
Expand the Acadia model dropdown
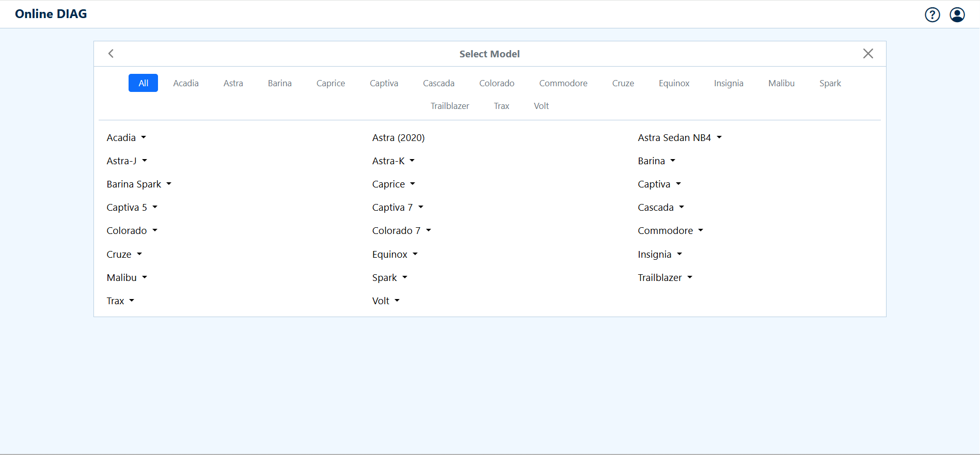(x=127, y=138)
